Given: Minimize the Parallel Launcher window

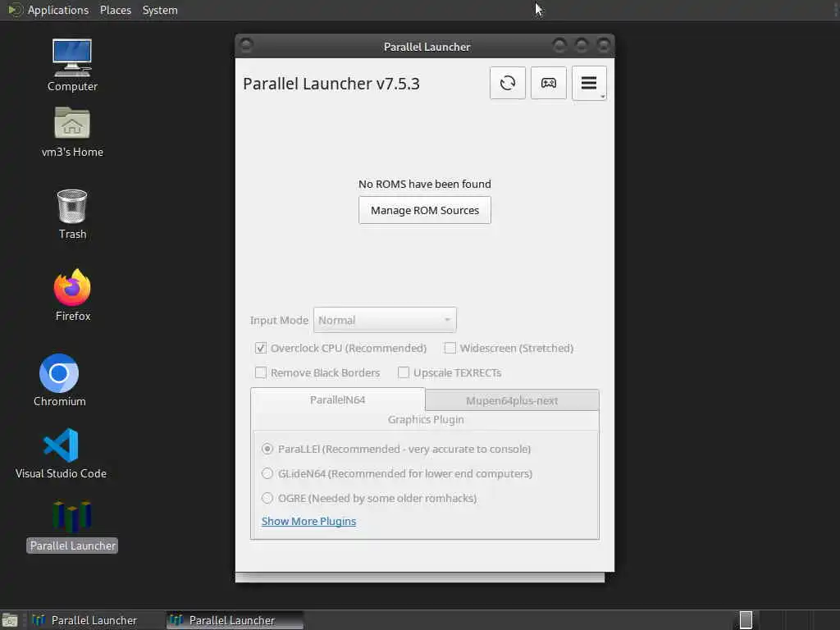Looking at the screenshot, I should [559, 46].
